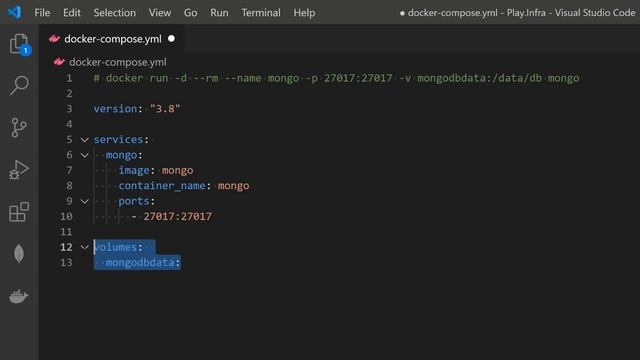Collapse the services block on line 5
The height and width of the screenshot is (360, 640).
click(x=84, y=140)
